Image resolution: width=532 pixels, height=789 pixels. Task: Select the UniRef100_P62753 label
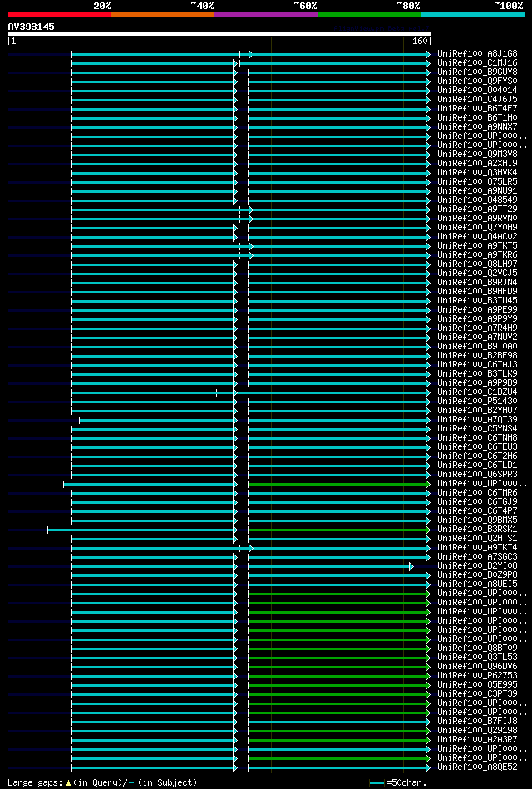pos(477,676)
